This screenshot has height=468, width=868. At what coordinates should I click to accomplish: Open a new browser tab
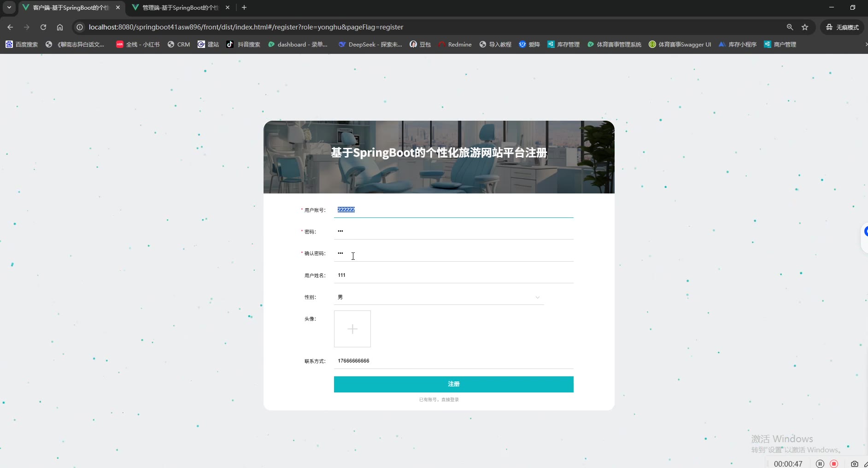point(244,7)
